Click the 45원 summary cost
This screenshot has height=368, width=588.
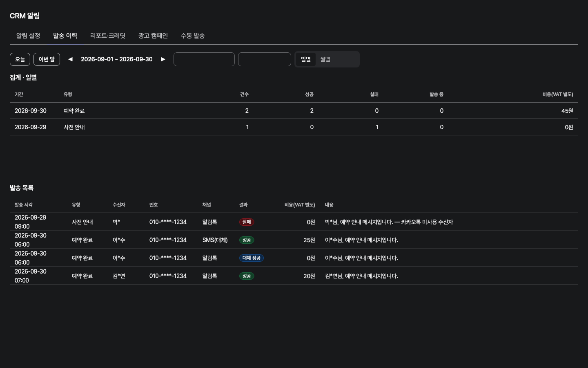pos(567,111)
